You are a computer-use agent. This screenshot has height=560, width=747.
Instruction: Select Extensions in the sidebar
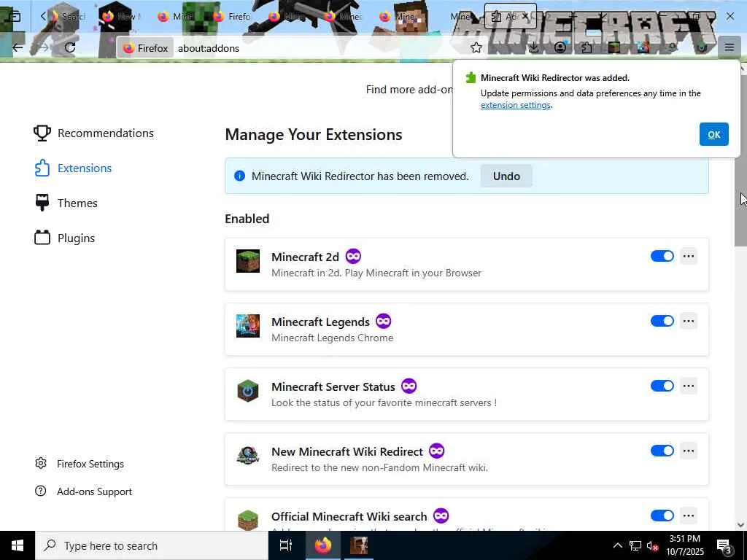(73, 168)
